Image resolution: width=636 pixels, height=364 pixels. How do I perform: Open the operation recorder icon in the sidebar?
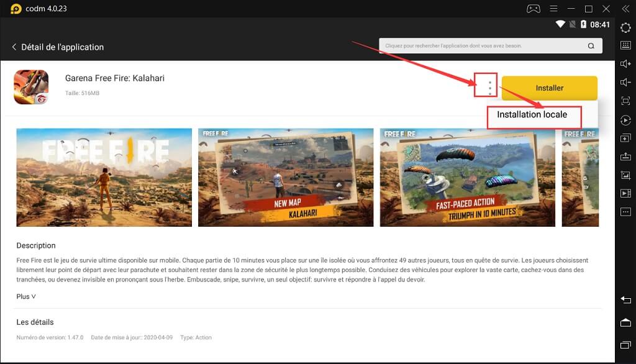(625, 120)
